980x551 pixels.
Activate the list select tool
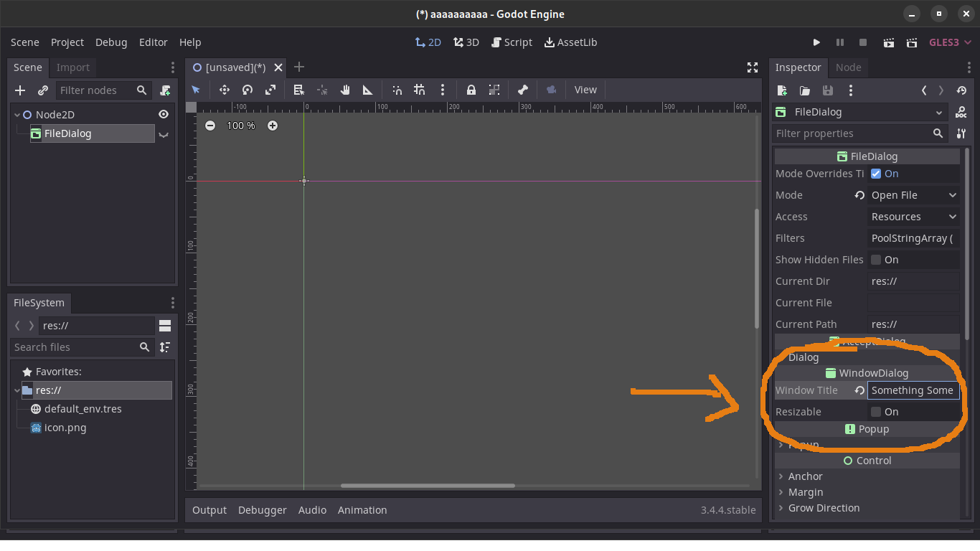tap(299, 90)
